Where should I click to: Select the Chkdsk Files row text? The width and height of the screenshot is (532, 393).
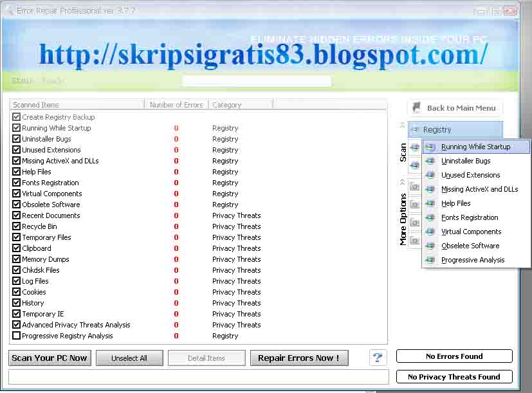(41, 270)
